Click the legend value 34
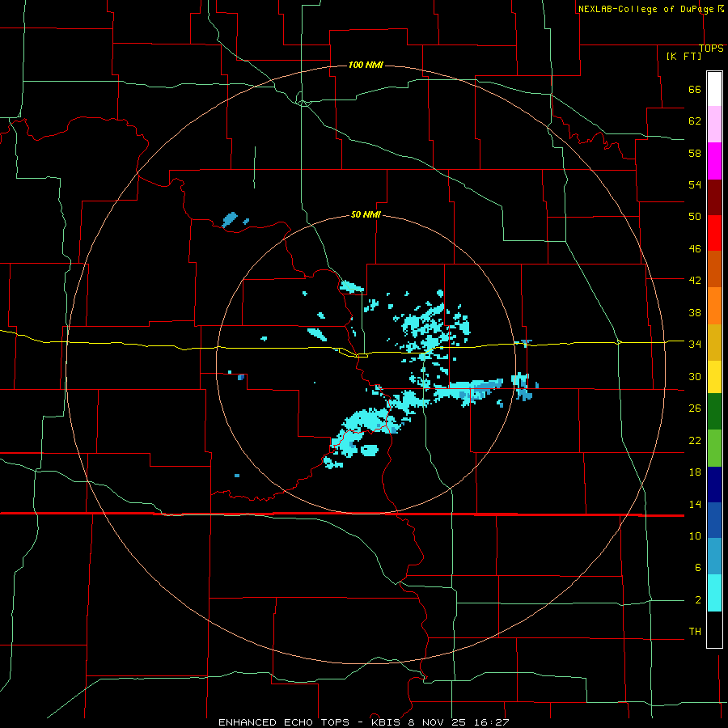Viewport: 728px width, 728px height. 695,344
